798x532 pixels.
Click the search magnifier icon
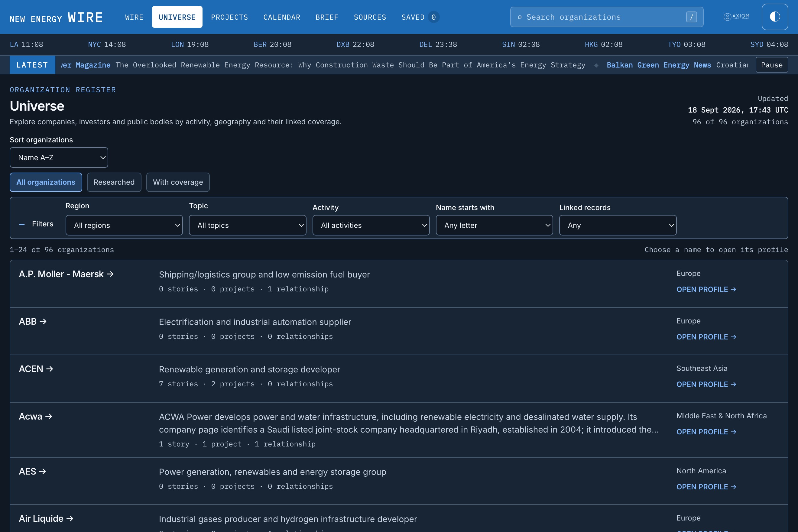519,17
